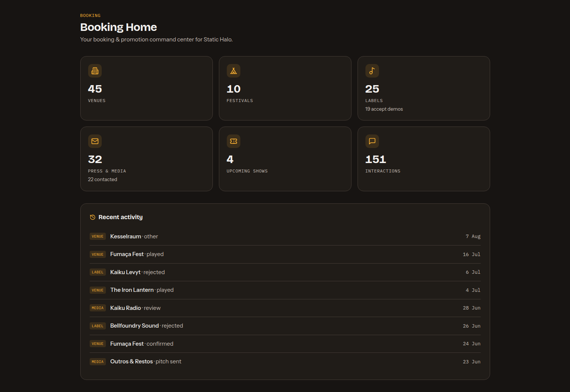Open the 151 Interactions card

(x=424, y=159)
